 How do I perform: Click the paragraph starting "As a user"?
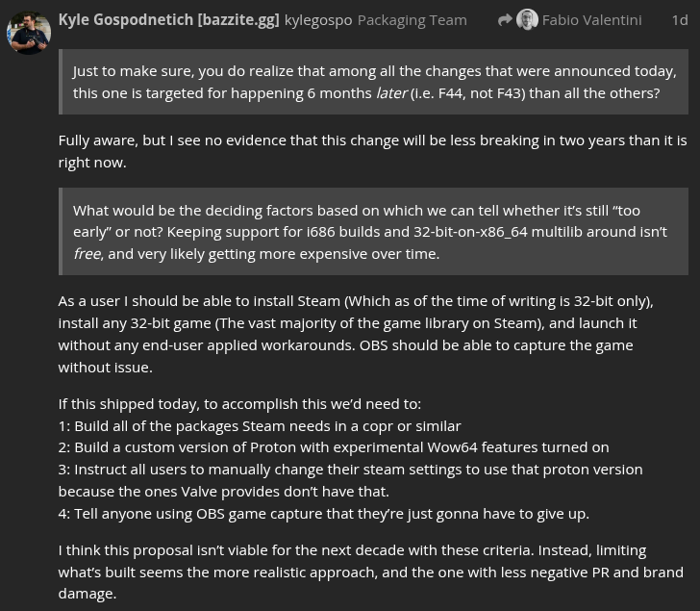(x=355, y=334)
